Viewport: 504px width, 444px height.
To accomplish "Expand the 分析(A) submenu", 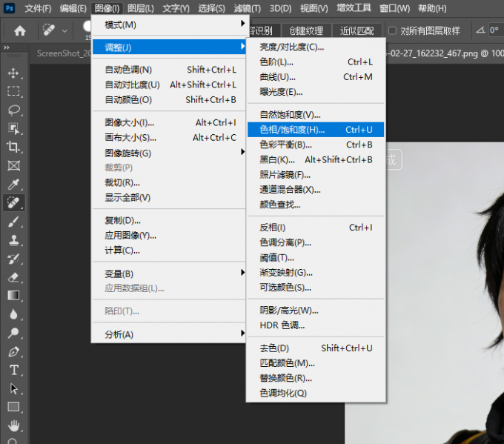I will [169, 334].
